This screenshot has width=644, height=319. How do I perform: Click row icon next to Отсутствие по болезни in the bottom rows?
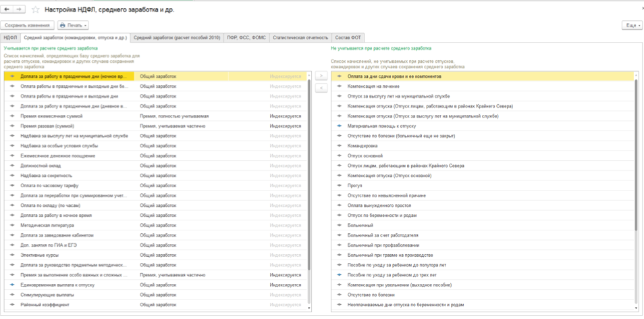point(340,295)
